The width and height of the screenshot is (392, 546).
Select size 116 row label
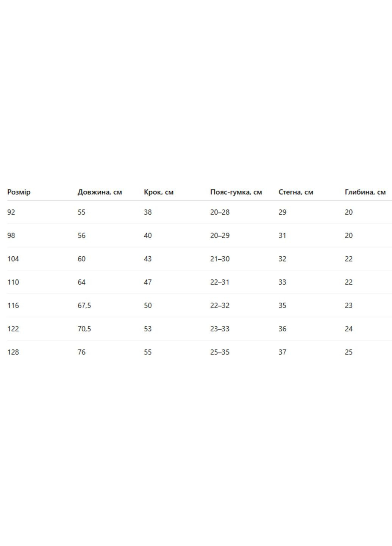pos(13,306)
